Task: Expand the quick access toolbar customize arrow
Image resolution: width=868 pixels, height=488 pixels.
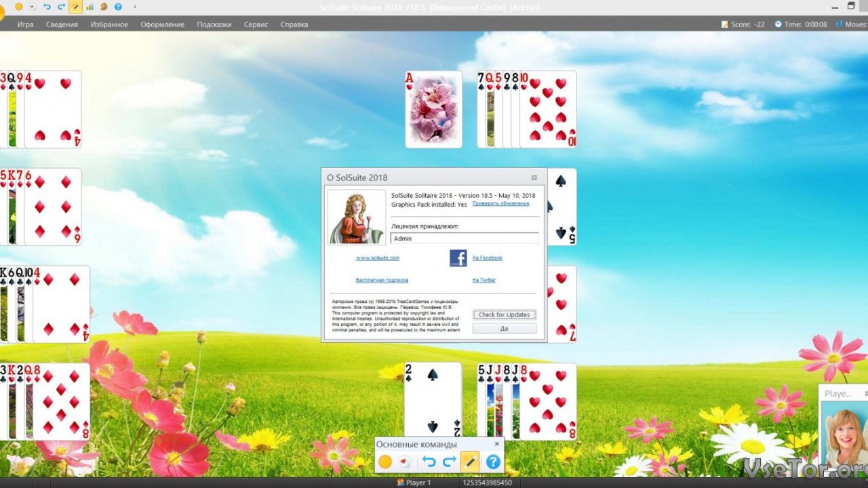Action: coord(134,6)
